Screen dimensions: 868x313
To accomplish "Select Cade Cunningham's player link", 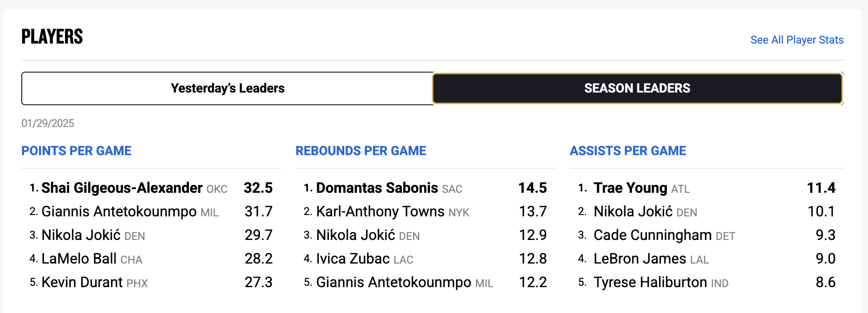I will click(x=652, y=235).
